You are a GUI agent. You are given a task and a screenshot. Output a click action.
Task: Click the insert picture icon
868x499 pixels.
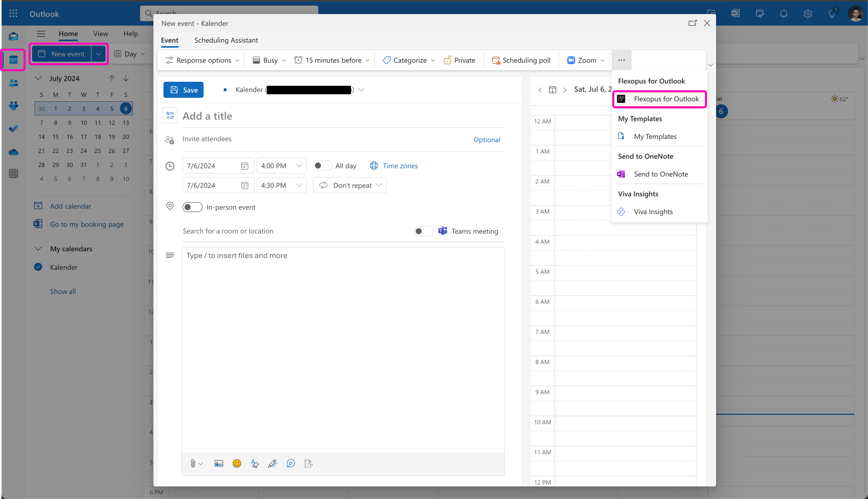(x=219, y=464)
